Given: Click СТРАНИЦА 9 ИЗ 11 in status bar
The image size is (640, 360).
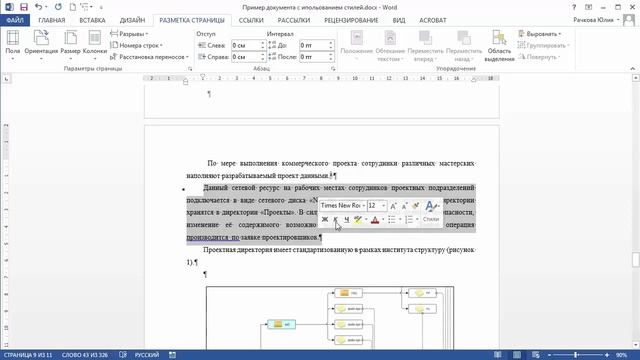Looking at the screenshot, I should point(28,355).
